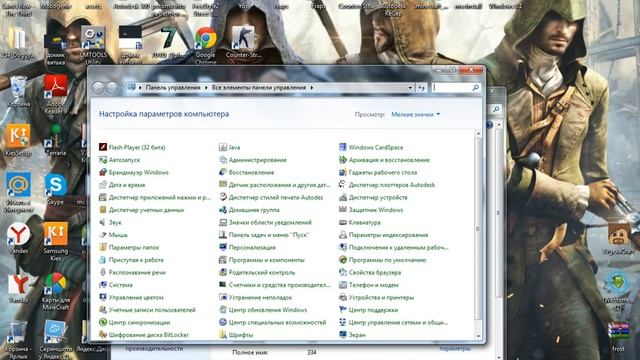Open the Просмотр: Мелкие значки dropdown
Screen dimensions: 640x360
point(416,114)
